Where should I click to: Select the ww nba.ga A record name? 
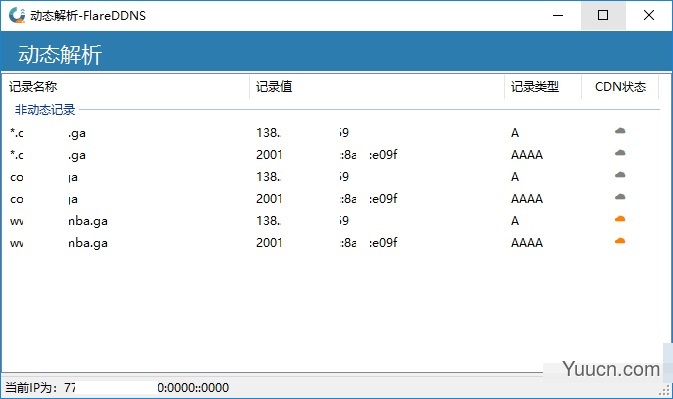58,221
